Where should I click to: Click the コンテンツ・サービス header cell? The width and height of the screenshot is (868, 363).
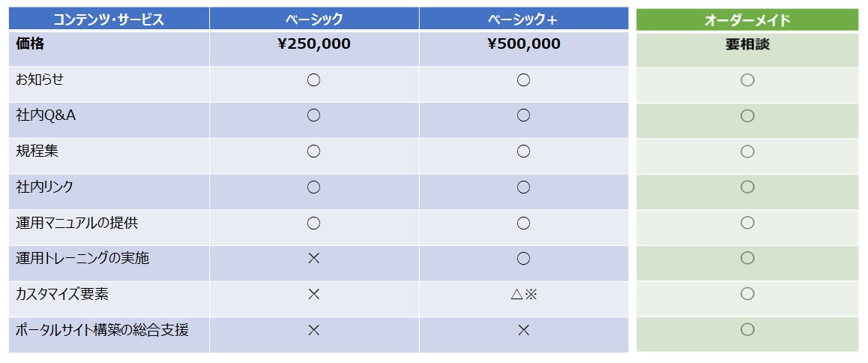[x=109, y=19]
